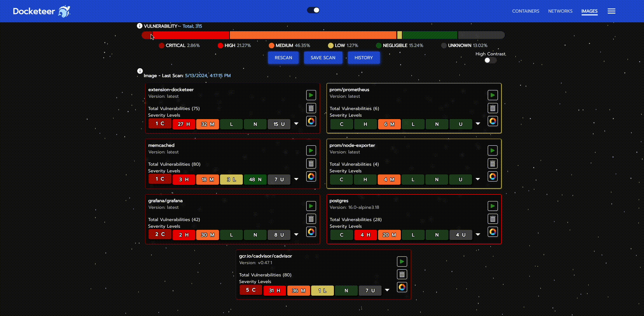Go to the Containers page

[526, 11]
